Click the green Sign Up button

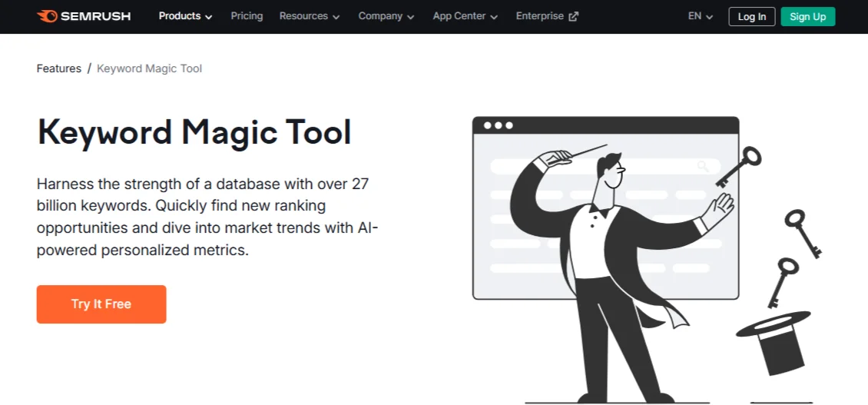807,17
